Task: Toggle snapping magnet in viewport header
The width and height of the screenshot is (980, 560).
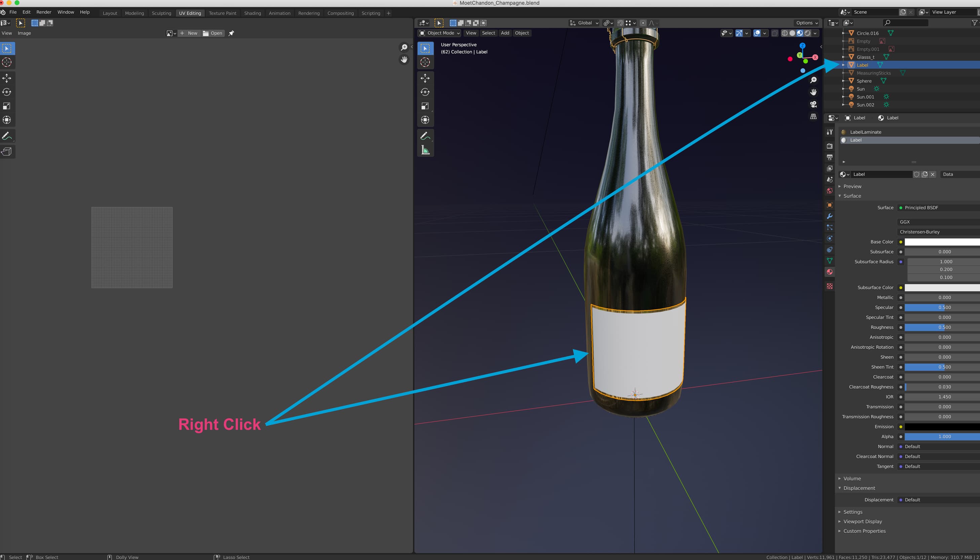Action: (620, 23)
